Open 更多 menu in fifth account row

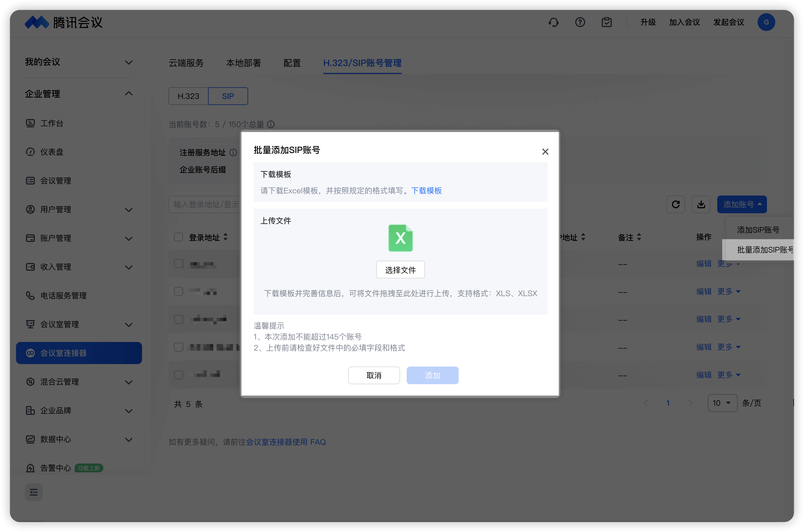click(729, 375)
